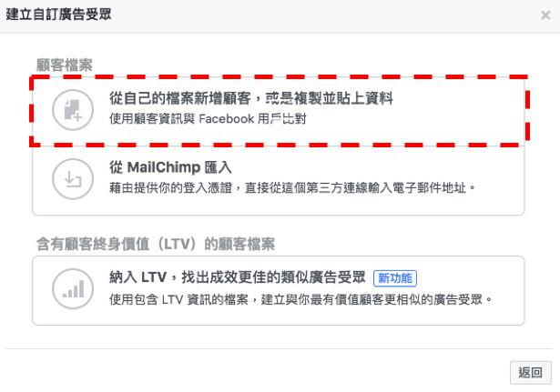
Task: Click the 藉由提供你的登入憑證 MailChimp description
Action: pos(292,187)
